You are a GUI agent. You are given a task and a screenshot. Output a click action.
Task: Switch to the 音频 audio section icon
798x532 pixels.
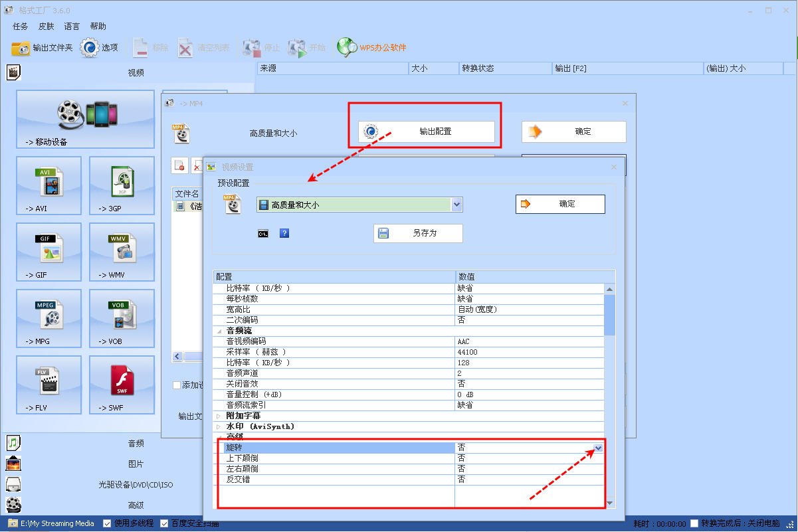point(13,442)
